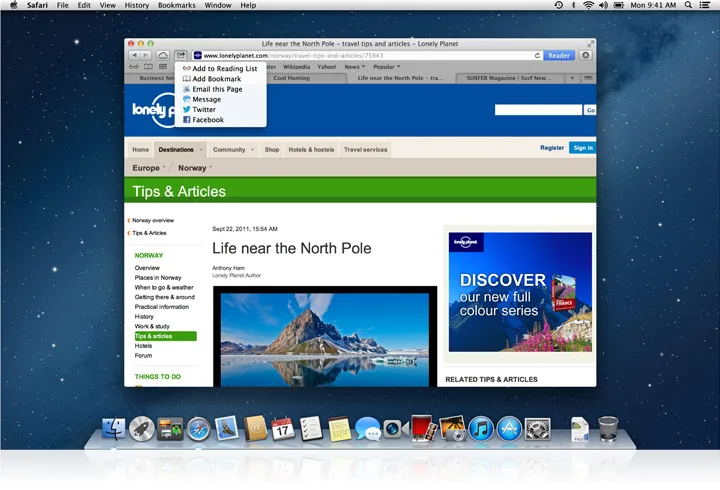Click the reload page icon in address bar
The height and width of the screenshot is (490, 720).
(537, 56)
